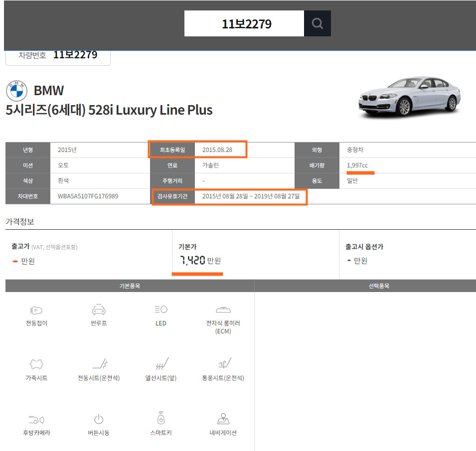Select the 전동접이 mirror icon
476x451 pixels.
pos(36,310)
